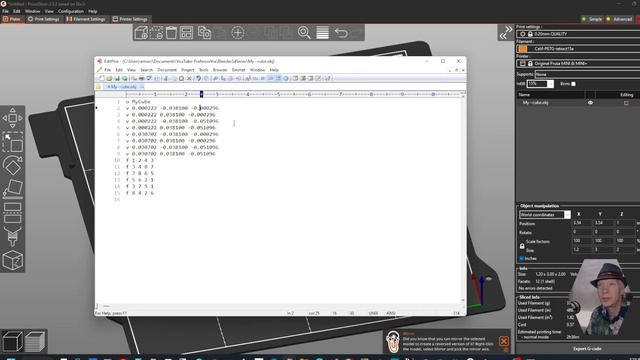
Task: Click the Save icon in EditPlus toolbar
Action: pos(117,78)
